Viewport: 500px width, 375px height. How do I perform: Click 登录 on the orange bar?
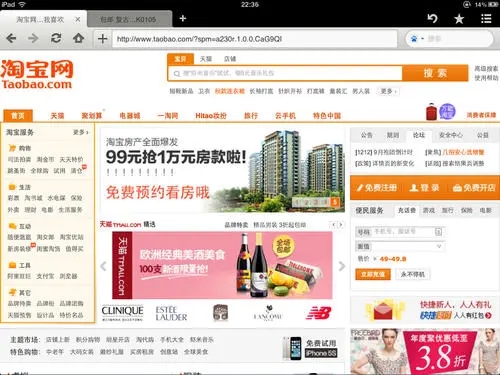pyautogui.click(x=424, y=188)
